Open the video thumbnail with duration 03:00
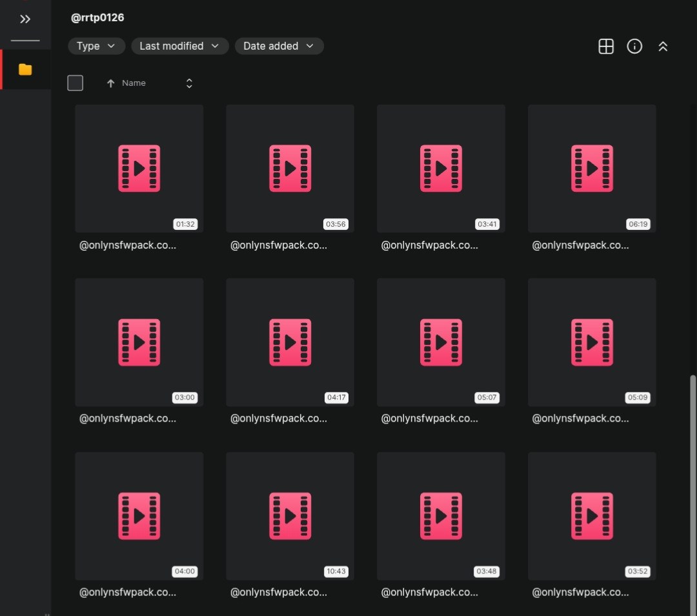Viewport: 697px width, 616px height. [x=139, y=342]
